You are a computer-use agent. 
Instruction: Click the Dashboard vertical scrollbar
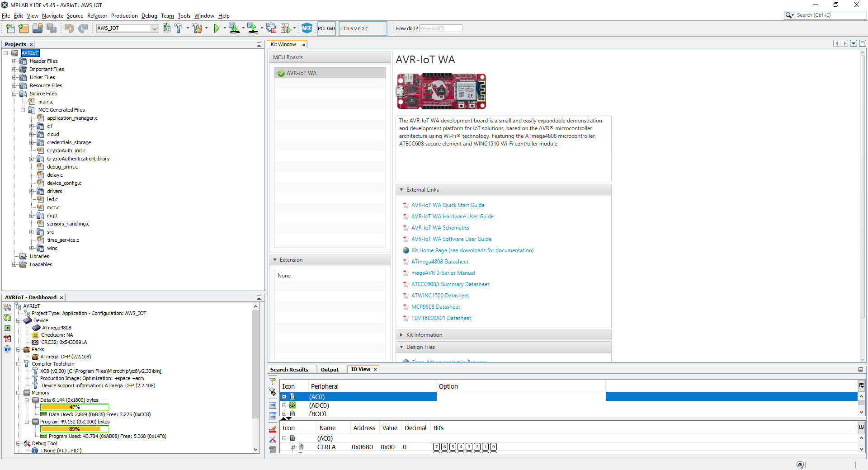coord(255,378)
